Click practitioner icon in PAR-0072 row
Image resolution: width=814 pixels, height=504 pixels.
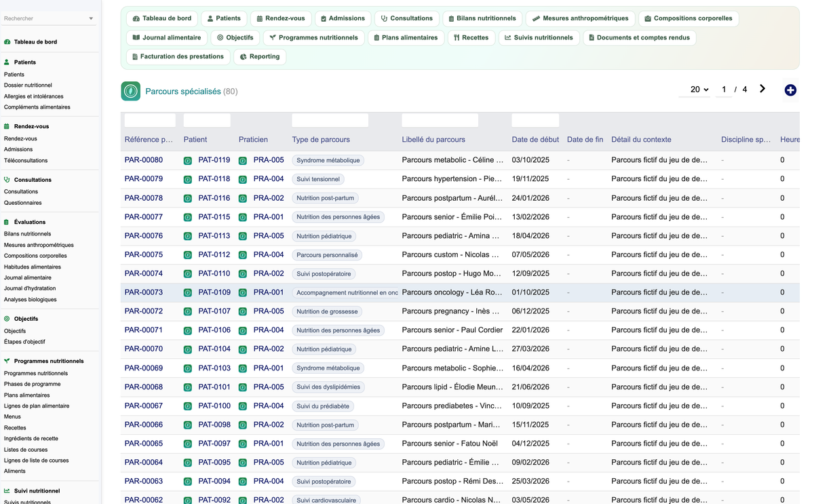(x=243, y=312)
